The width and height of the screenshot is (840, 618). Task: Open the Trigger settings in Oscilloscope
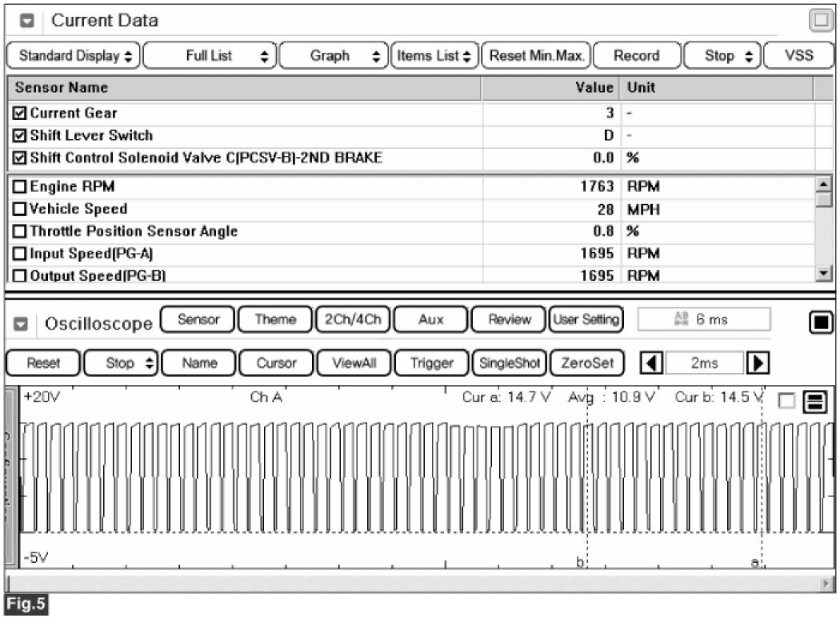coord(431,363)
